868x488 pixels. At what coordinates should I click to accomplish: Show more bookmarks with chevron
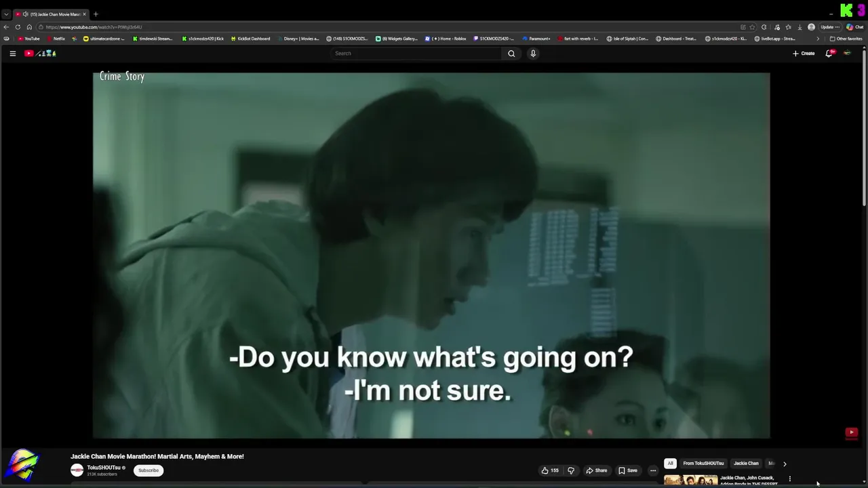tap(818, 39)
